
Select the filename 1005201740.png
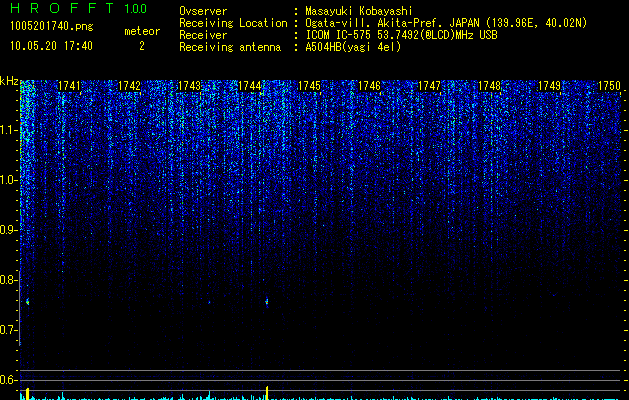[x=52, y=26]
